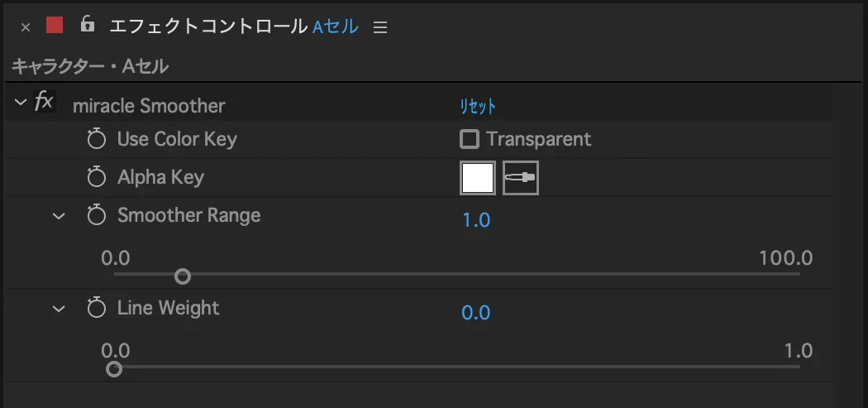Click the red label color square
The width and height of the screenshot is (868, 408).
pos(55,25)
